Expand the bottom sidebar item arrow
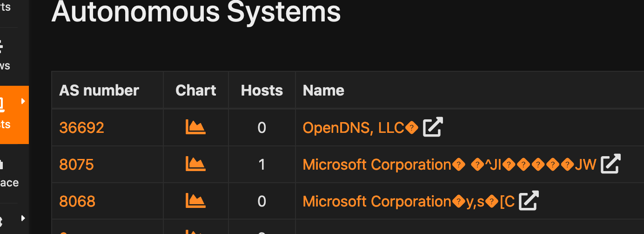This screenshot has height=234, width=644. pos(23,218)
